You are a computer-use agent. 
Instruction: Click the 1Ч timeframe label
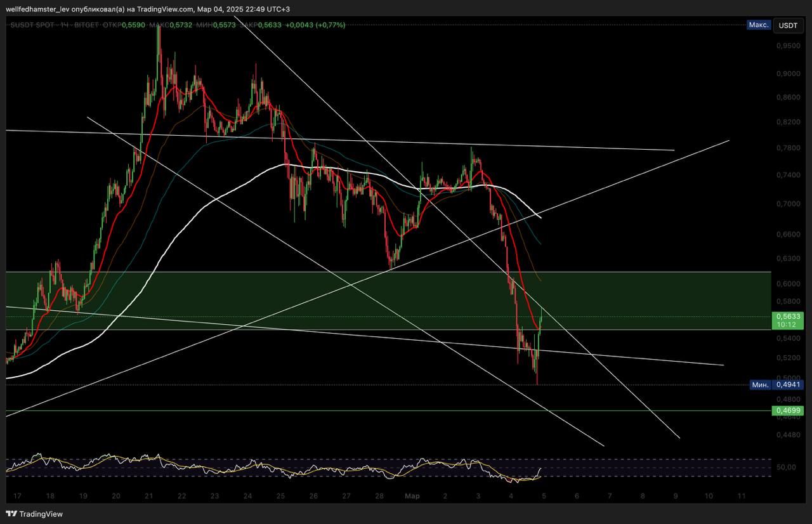coord(65,25)
